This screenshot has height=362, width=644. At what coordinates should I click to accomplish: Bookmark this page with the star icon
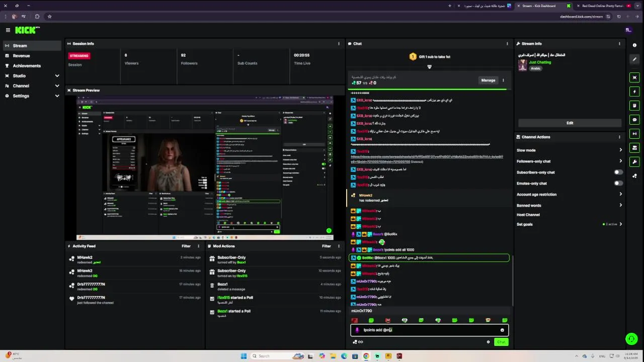[x=49, y=17]
